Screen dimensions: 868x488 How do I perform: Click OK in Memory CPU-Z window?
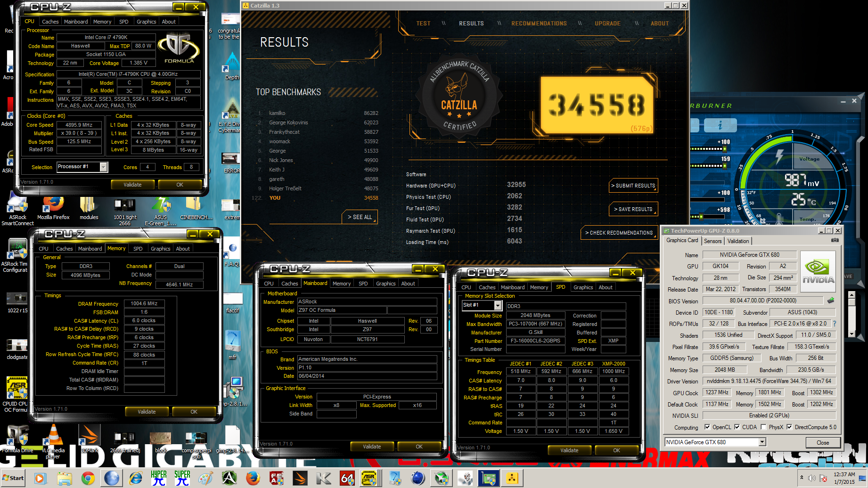(194, 412)
